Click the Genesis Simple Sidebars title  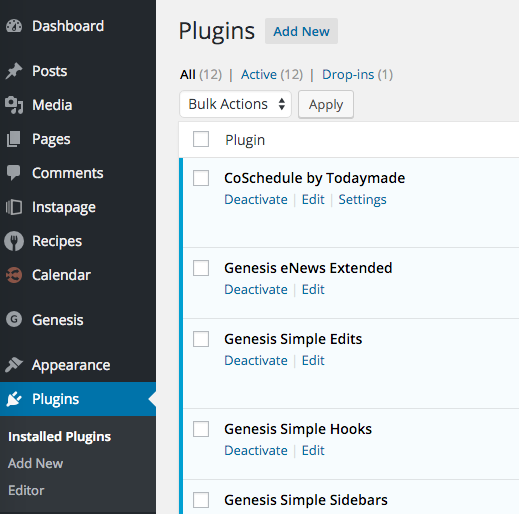[306, 500]
